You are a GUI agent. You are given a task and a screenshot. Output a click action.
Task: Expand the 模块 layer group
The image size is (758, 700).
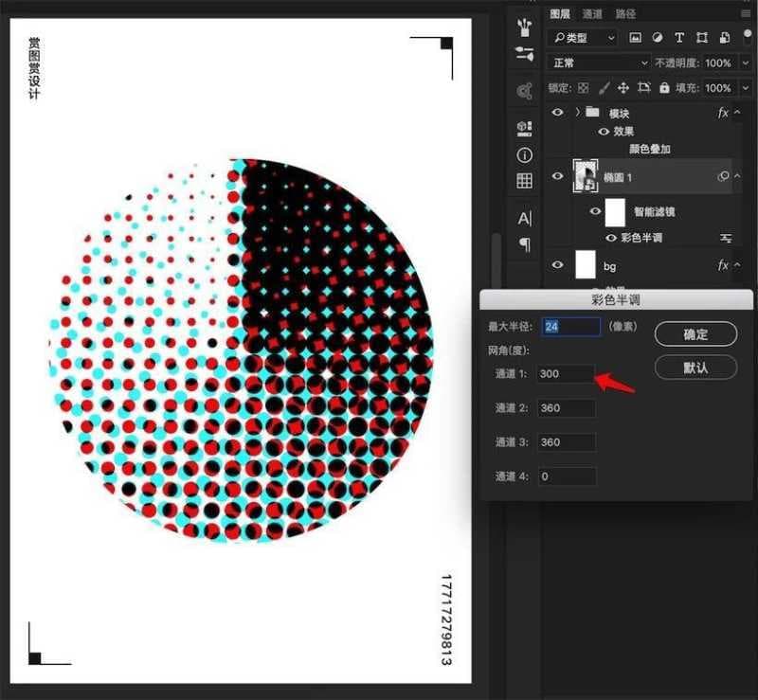click(577, 113)
